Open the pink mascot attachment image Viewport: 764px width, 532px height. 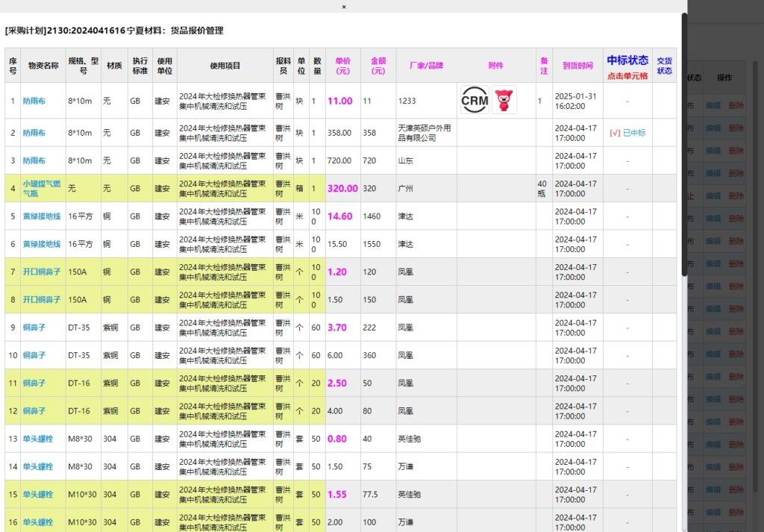click(504, 100)
